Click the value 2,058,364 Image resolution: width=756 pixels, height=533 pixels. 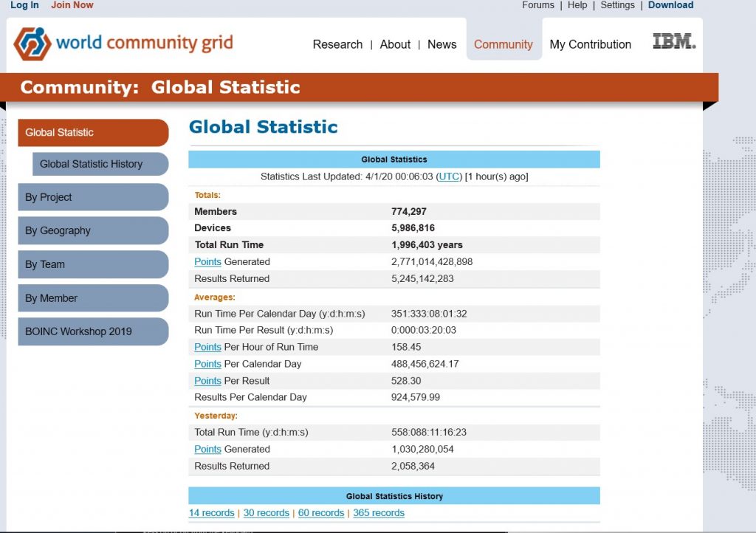click(413, 466)
